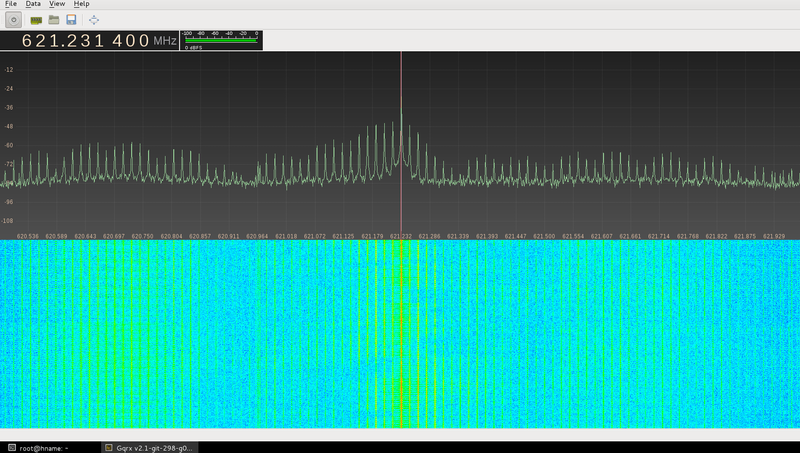This screenshot has height=453, width=800.
Task: Switch to the root@hname terminal in taskbar
Action: point(39,448)
